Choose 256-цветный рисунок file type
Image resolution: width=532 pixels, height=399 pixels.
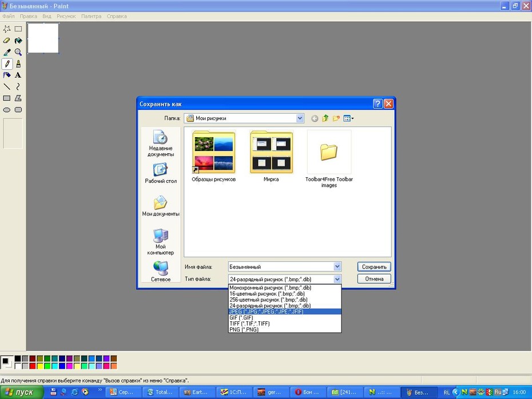pos(285,300)
